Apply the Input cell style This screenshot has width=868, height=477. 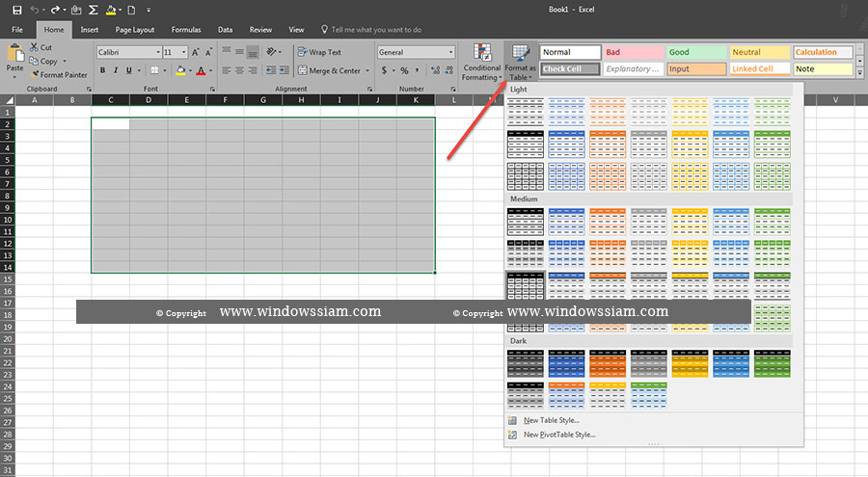(x=696, y=69)
